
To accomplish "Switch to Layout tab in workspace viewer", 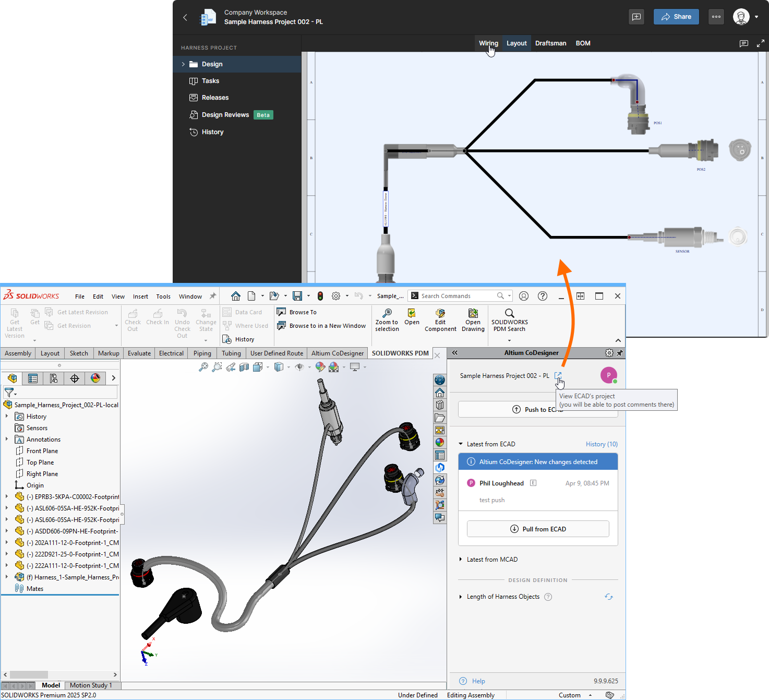I will coord(516,43).
